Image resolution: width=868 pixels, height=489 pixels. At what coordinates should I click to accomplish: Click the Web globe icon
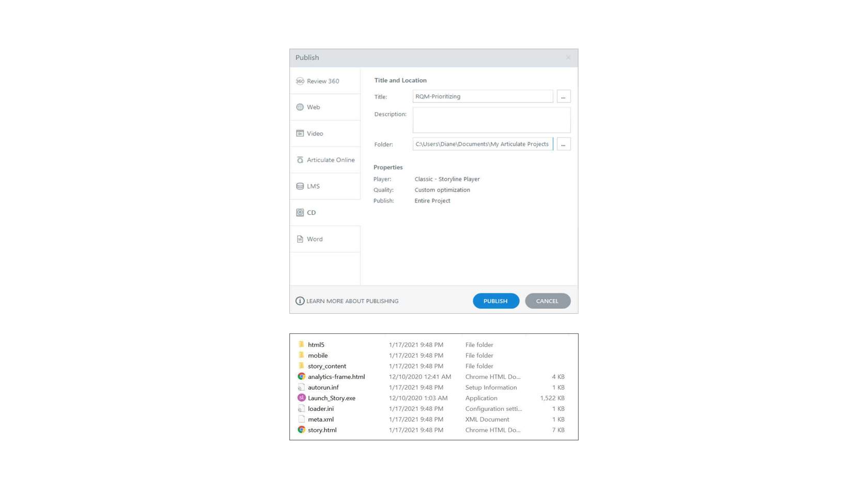[300, 107]
